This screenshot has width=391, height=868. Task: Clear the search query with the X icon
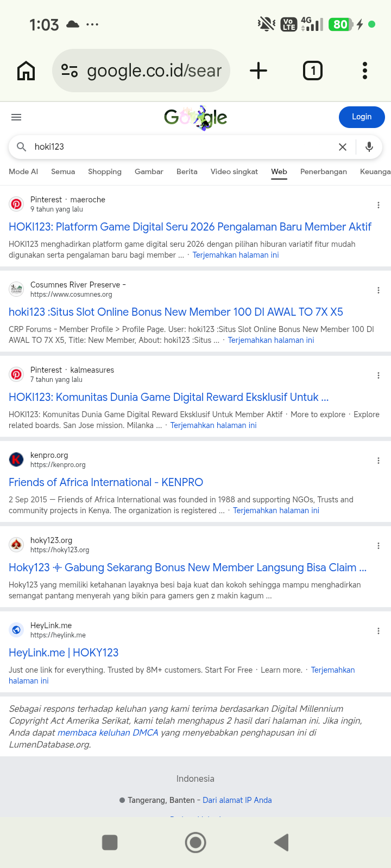pos(343,147)
